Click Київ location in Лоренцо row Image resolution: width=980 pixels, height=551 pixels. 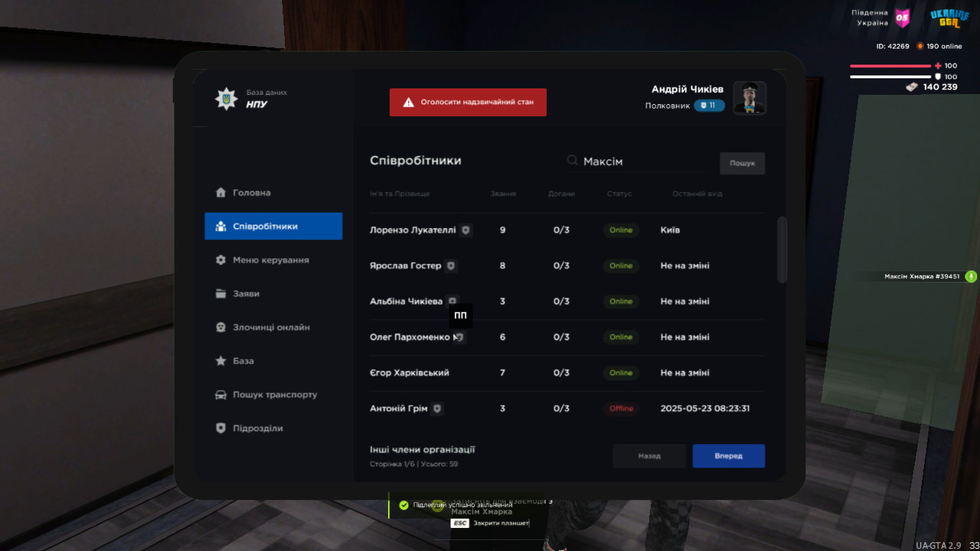coord(670,230)
